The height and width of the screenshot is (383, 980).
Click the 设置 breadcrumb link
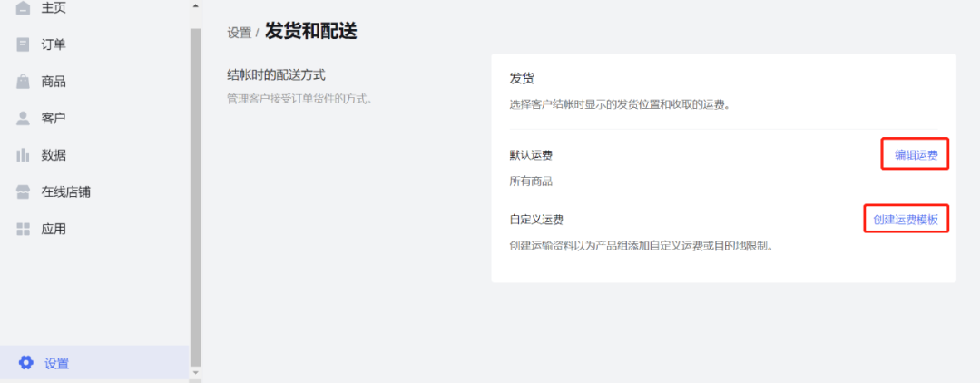tap(239, 33)
